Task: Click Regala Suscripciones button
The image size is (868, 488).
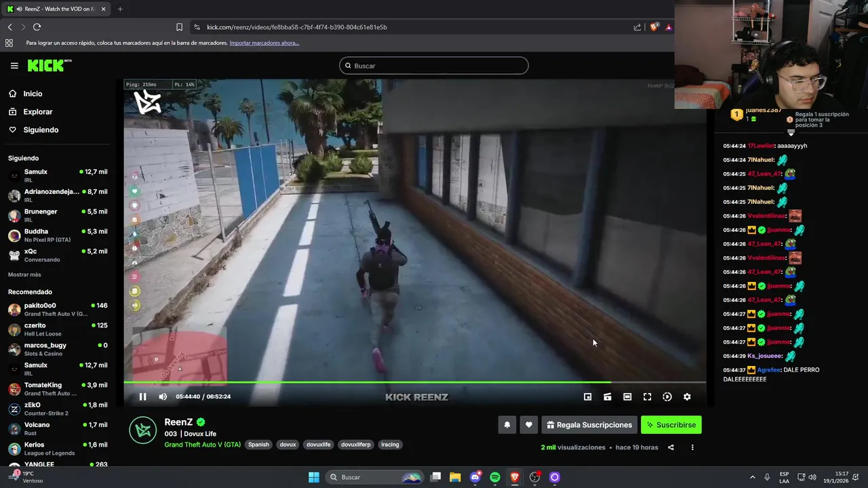Action: click(x=589, y=425)
